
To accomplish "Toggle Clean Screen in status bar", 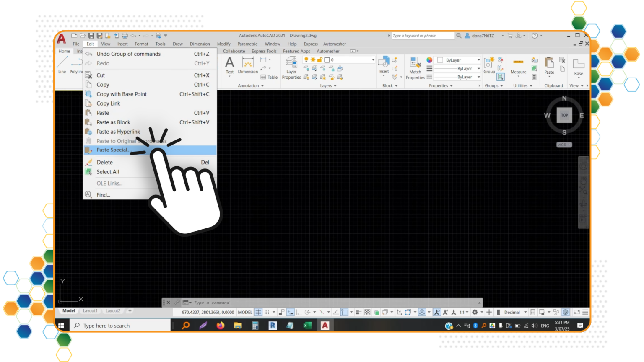I will pos(577,312).
